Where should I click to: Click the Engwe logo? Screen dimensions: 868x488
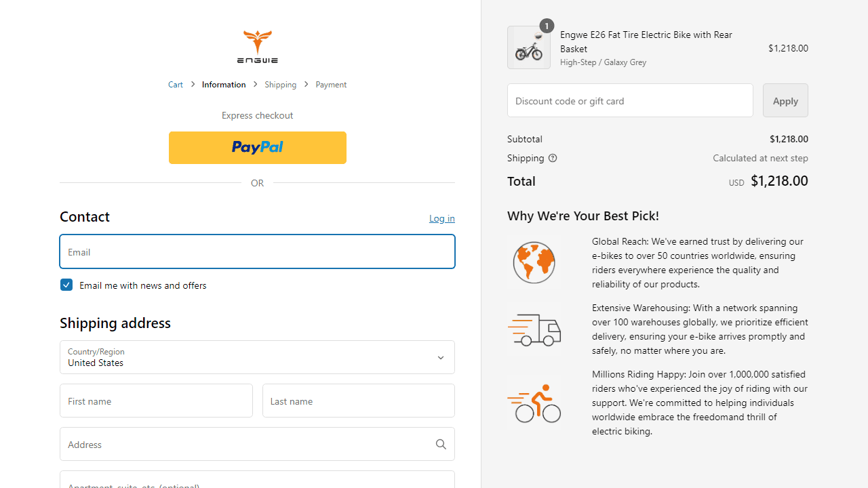click(258, 47)
